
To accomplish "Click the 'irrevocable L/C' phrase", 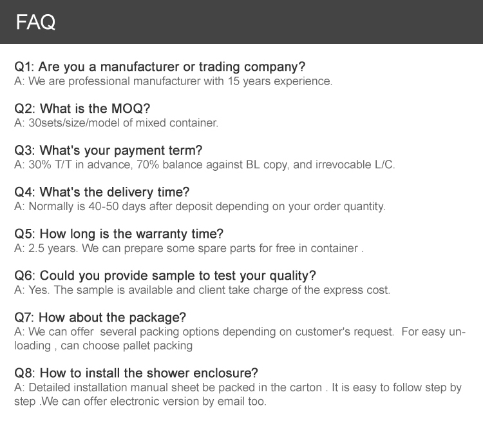I will (x=354, y=165).
